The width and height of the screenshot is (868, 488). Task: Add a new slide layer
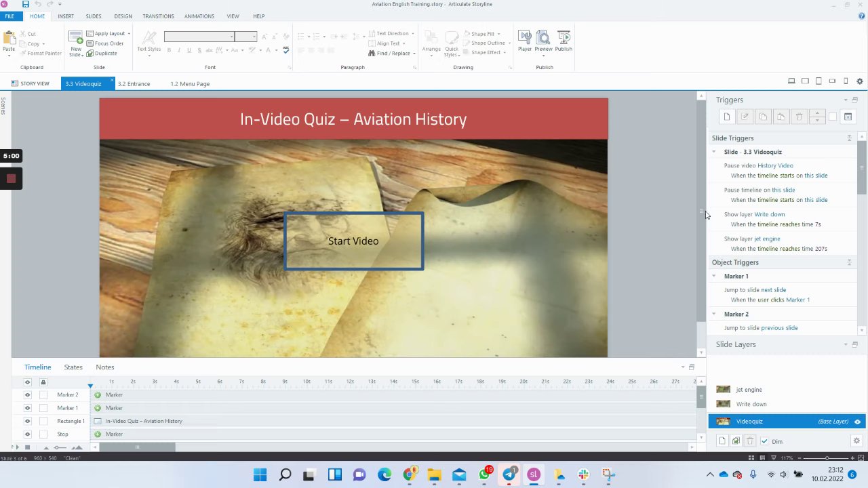[x=722, y=441]
